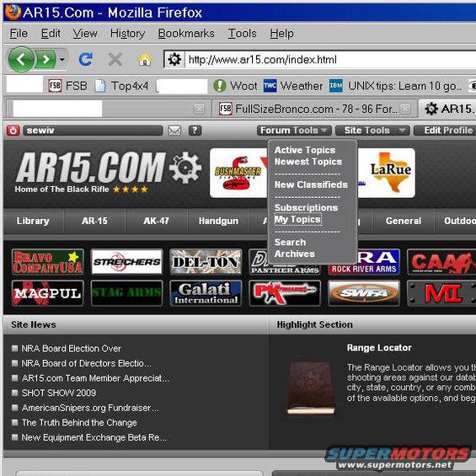The image size is (476, 476).
Task: Click the Bravo Company USA sponsor logo
Action: click(x=48, y=262)
